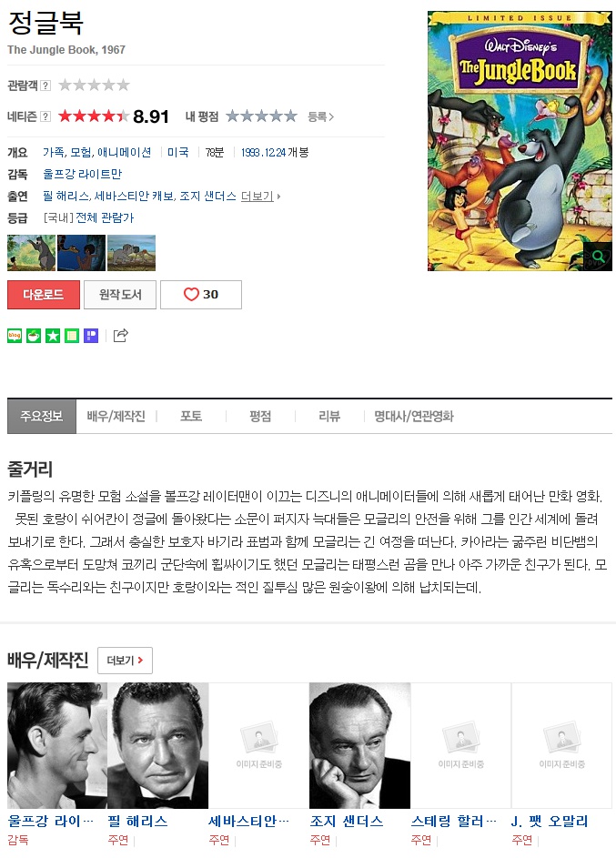
Task: Click 관람객 question mark help icon
Action: (x=46, y=86)
